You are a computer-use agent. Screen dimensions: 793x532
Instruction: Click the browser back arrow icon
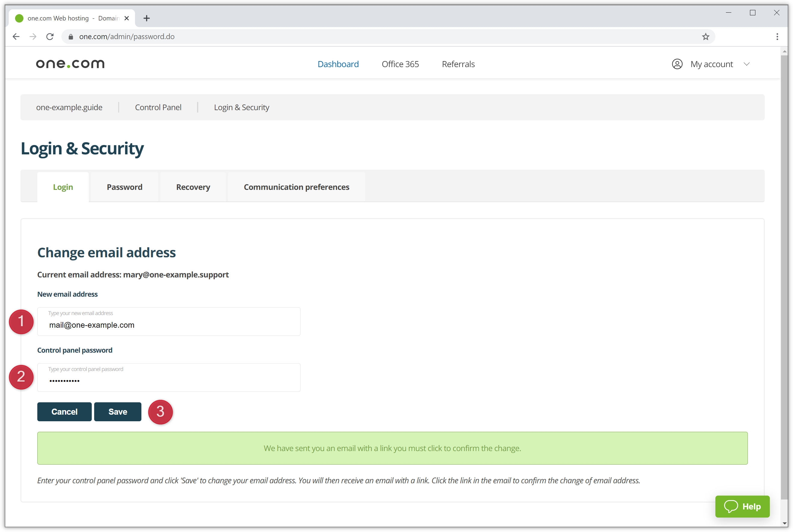point(16,37)
